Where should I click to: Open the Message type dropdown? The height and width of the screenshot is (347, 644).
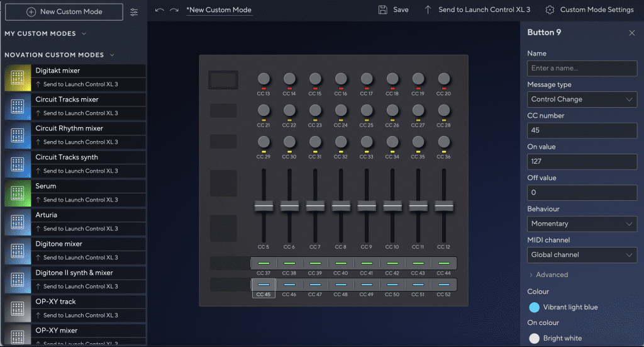[x=582, y=100]
